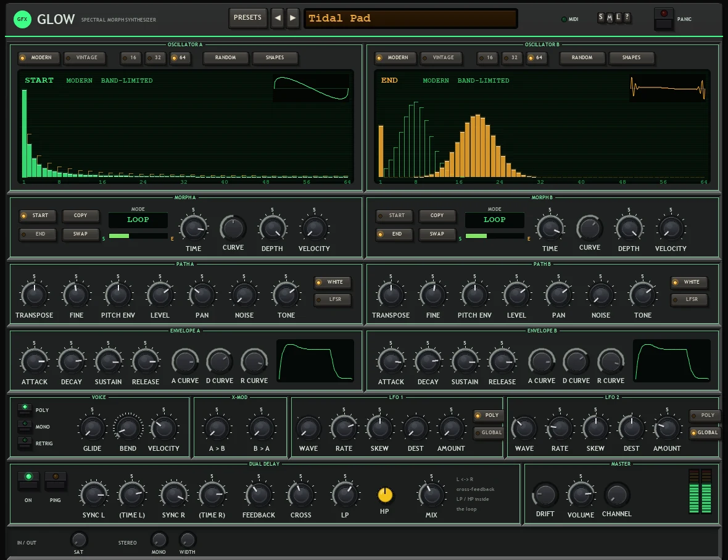
Task: Open the Morph B mode LOOP selector
Action: tap(494, 220)
